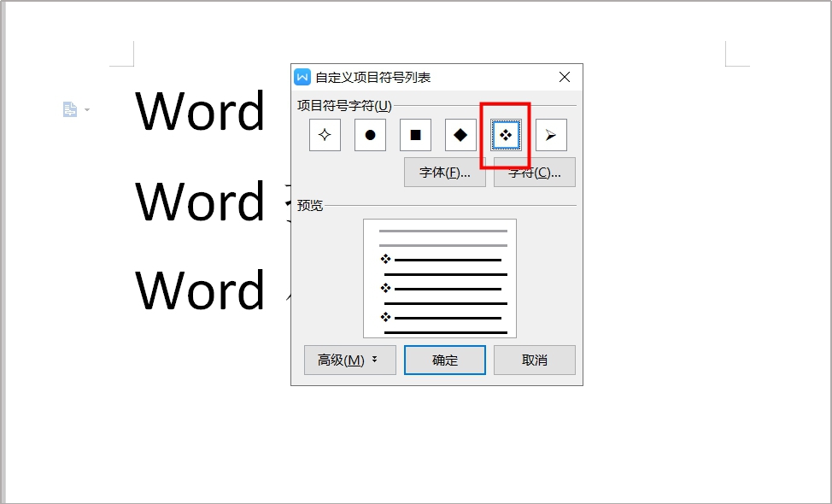Close the 自定义项目符号列表 dialog
Viewport: 832px width, 504px height.
click(565, 78)
